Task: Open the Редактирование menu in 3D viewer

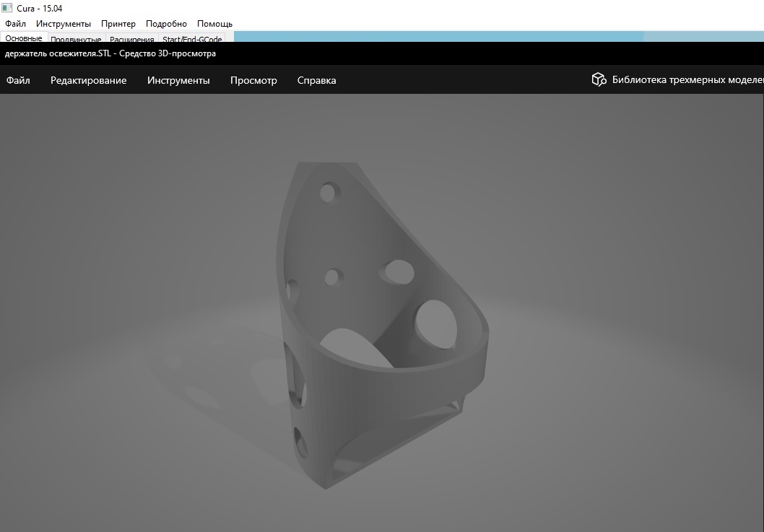Action: [89, 80]
